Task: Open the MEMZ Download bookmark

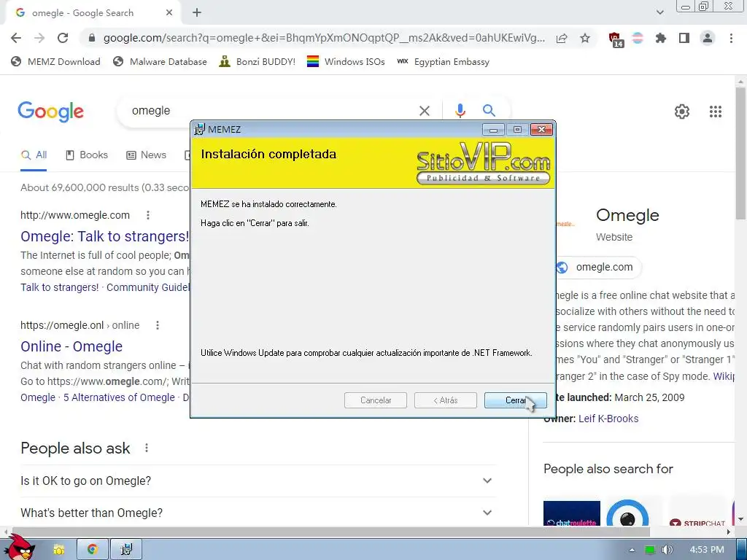Action: pyautogui.click(x=55, y=61)
